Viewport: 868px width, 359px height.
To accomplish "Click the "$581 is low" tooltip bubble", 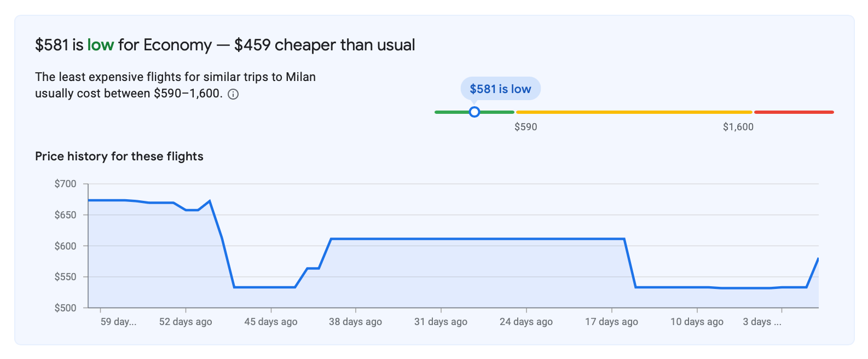I will 500,89.
